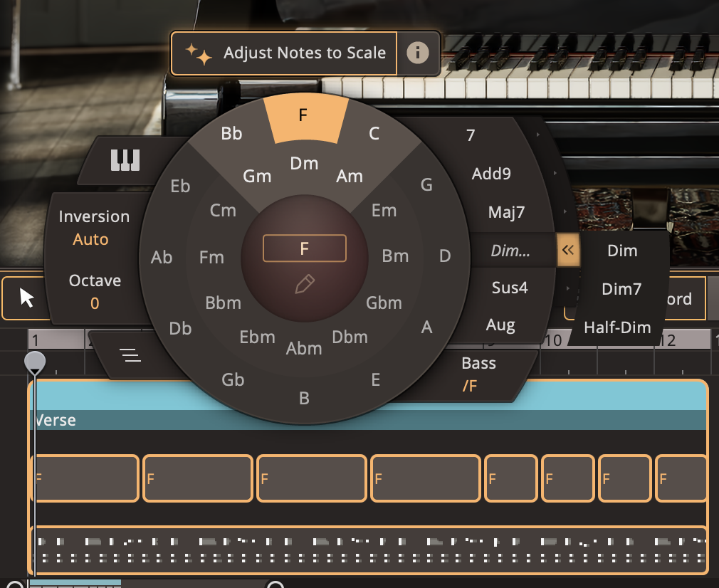
Task: Select the third F chord block
Action: pyautogui.click(x=311, y=478)
